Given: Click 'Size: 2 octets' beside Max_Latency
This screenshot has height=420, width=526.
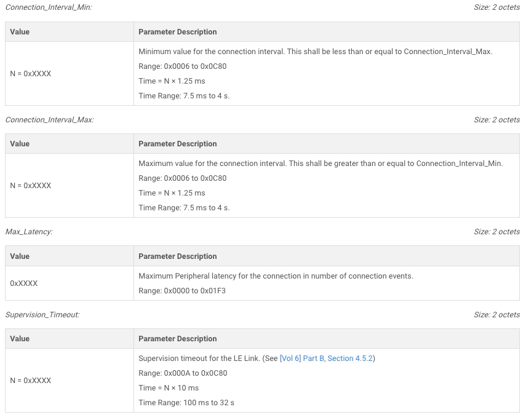Looking at the screenshot, I should click(x=496, y=232).
